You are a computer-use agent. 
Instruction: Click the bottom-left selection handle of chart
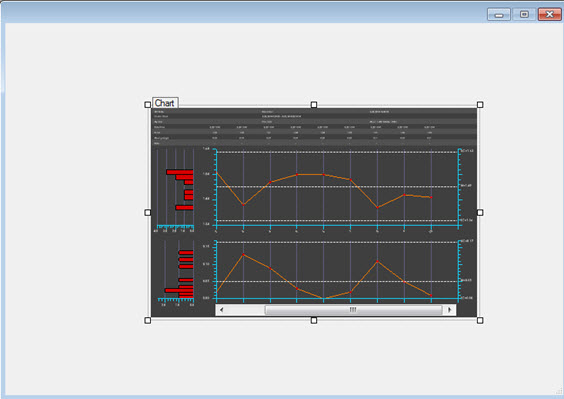pos(147,320)
